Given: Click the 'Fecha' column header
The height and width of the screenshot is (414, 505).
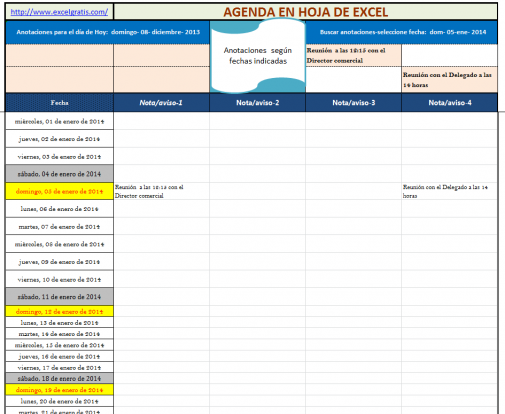Looking at the screenshot, I should click(x=60, y=103).
